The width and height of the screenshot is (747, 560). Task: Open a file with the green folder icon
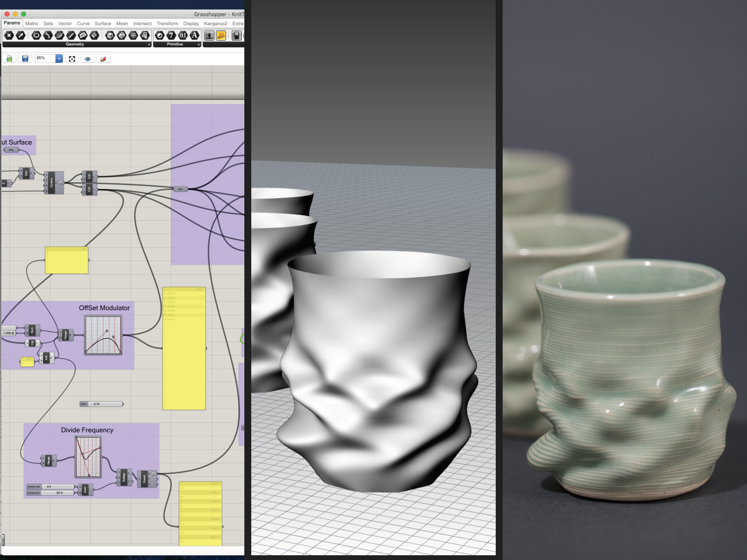[10, 59]
